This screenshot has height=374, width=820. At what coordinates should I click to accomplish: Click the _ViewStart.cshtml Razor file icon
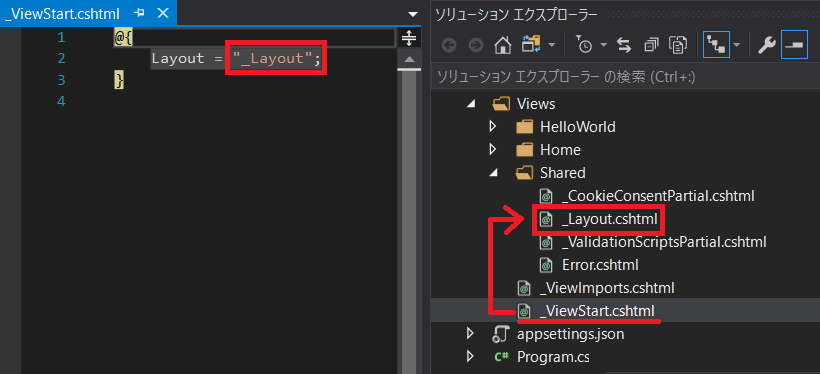pos(524,311)
